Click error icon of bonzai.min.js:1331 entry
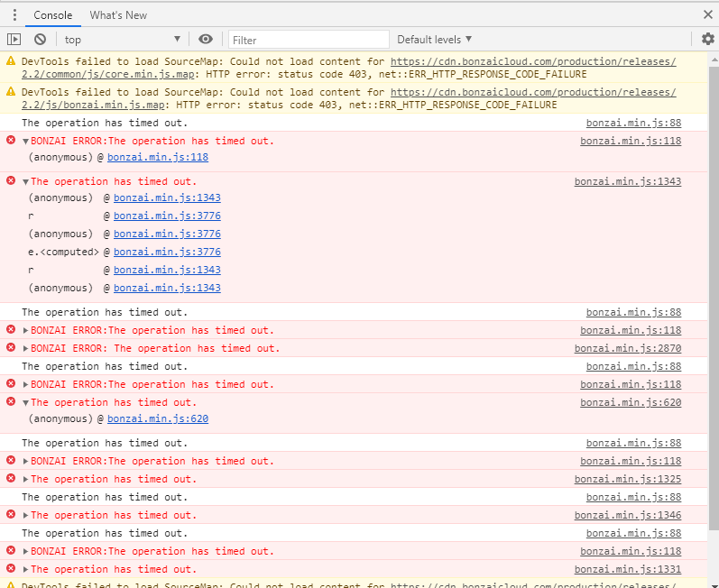This screenshot has width=719, height=588. [11, 568]
